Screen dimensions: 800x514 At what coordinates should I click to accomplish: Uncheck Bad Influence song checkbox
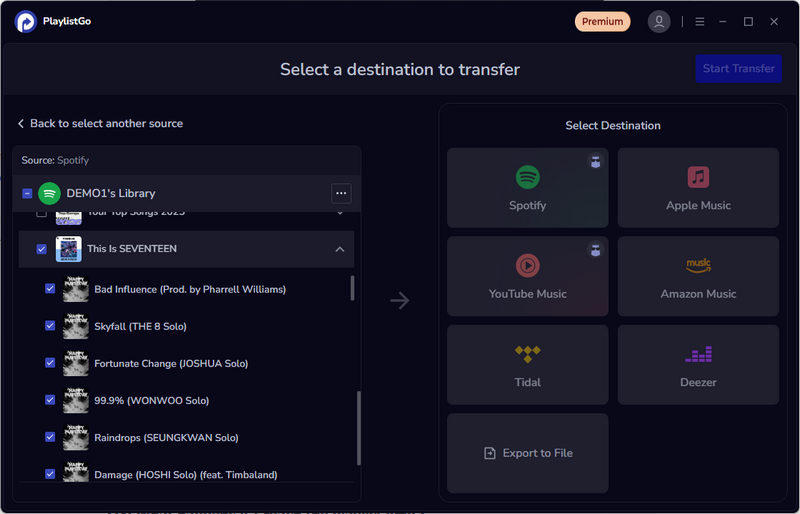coord(50,289)
